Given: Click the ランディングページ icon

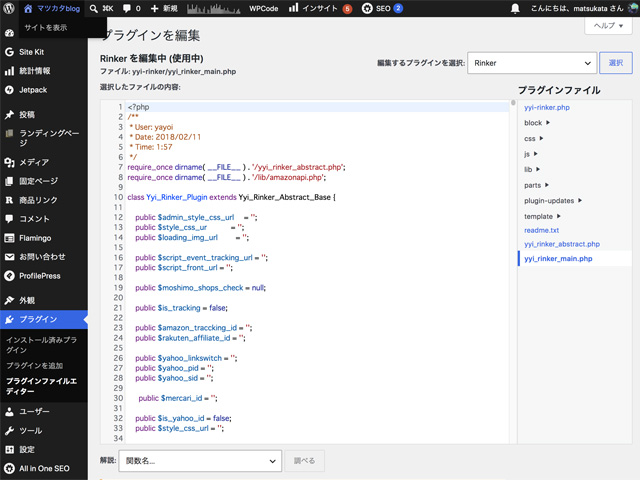Looking at the screenshot, I should click(9, 133).
